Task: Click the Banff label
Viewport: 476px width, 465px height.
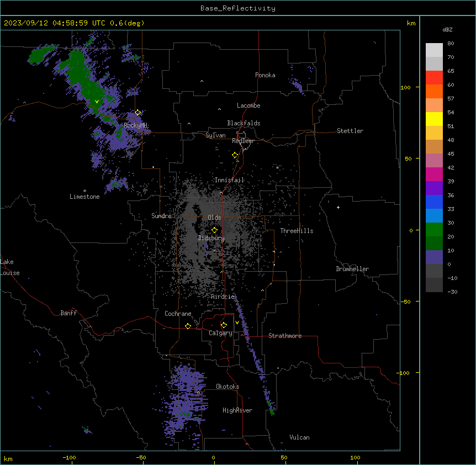Action: pyautogui.click(x=68, y=313)
